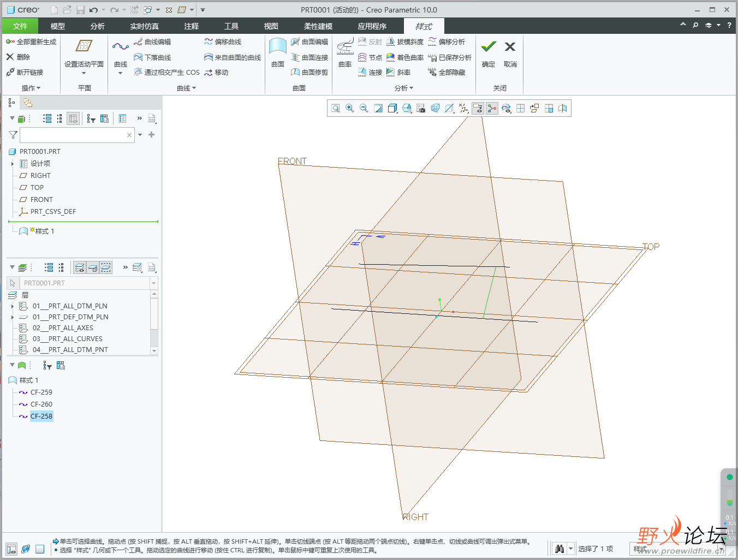Click the binoculars find icon in status bar
The height and width of the screenshot is (560, 738).
[x=560, y=549]
